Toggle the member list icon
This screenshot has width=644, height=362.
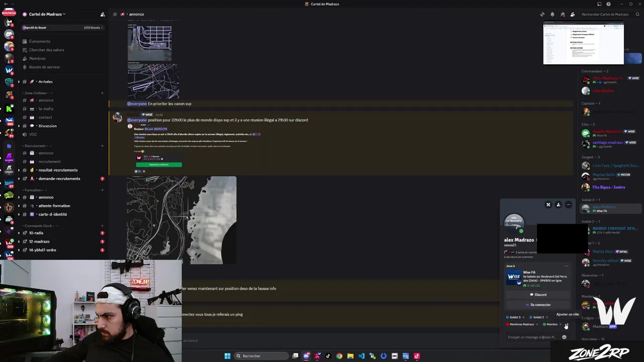point(573,14)
